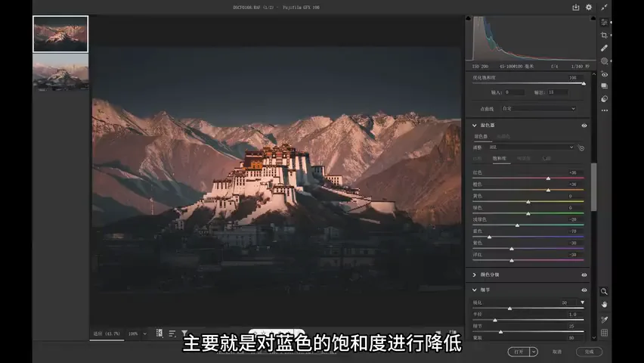Screen dimensions: 644x363
Task: Expand the 颜色分级 section chevron
Action: click(475, 275)
